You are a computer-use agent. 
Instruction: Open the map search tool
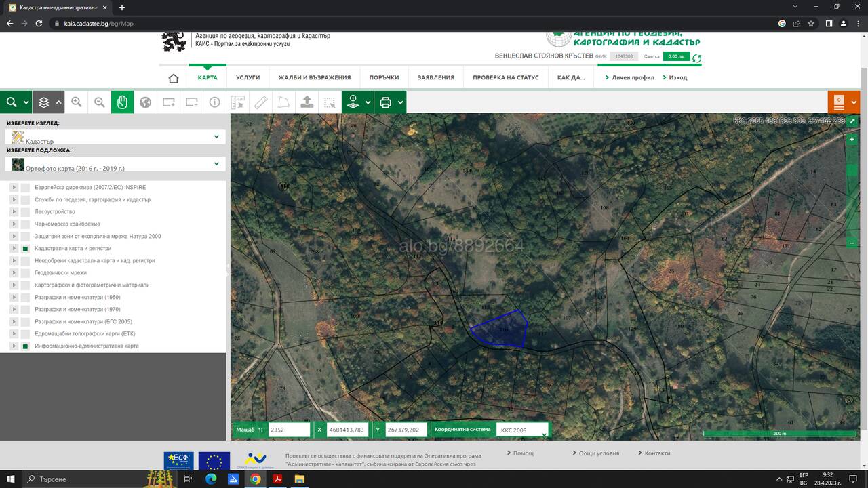point(12,102)
